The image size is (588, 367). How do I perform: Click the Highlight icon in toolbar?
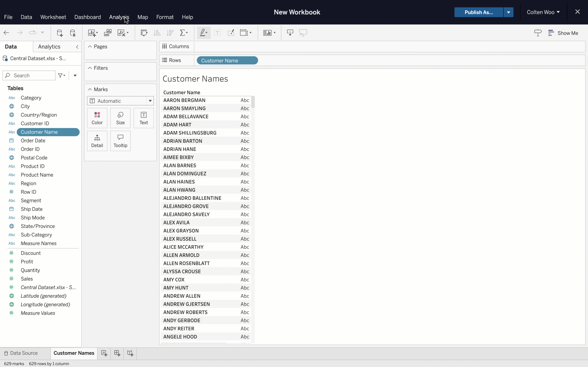pyautogui.click(x=203, y=33)
